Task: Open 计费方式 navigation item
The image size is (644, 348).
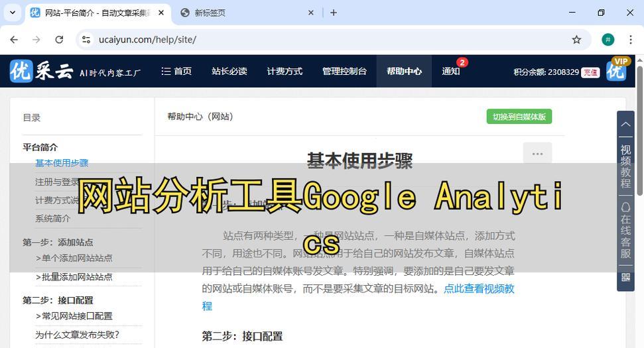Action: [x=285, y=72]
